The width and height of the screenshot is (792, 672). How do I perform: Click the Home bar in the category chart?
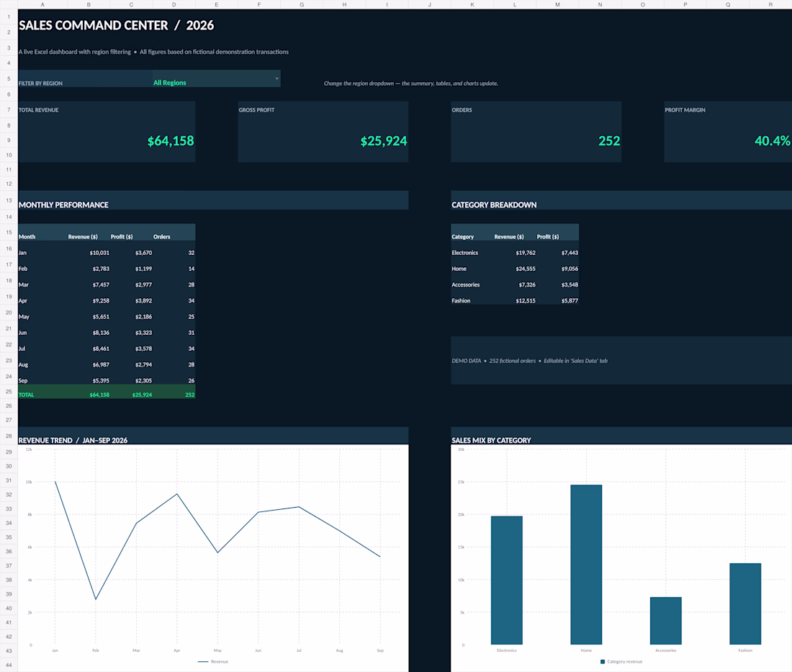pos(586,565)
